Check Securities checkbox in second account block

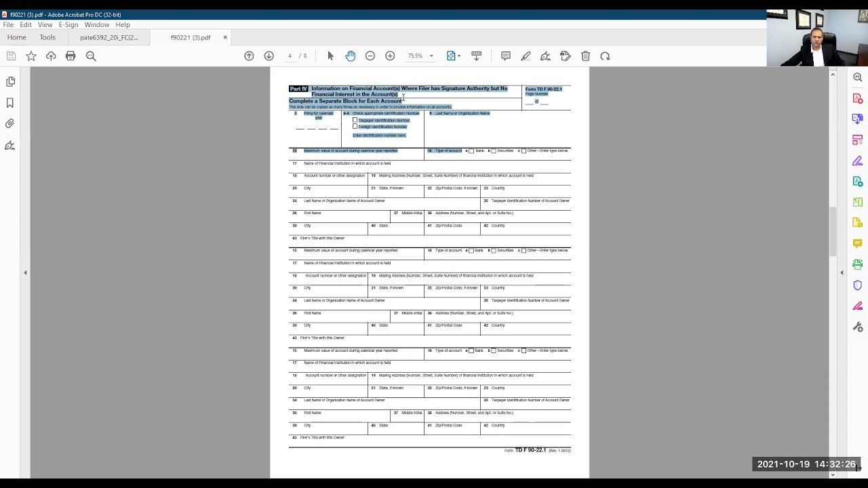[x=494, y=251]
